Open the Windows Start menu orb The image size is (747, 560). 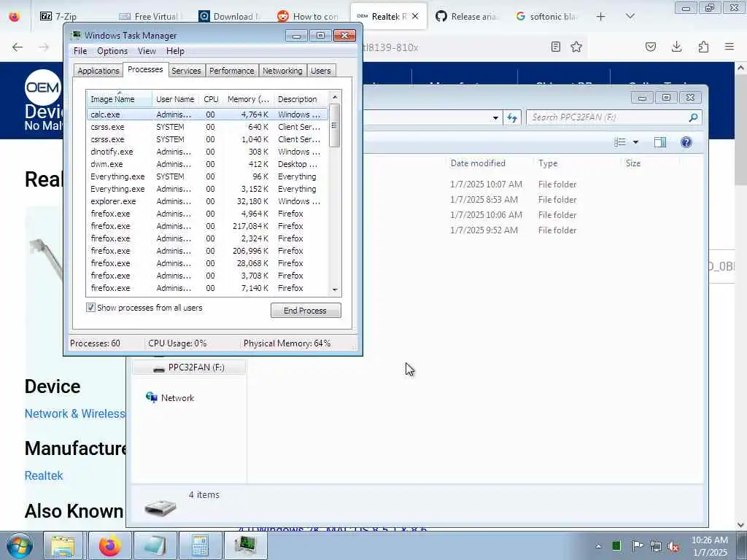20,545
